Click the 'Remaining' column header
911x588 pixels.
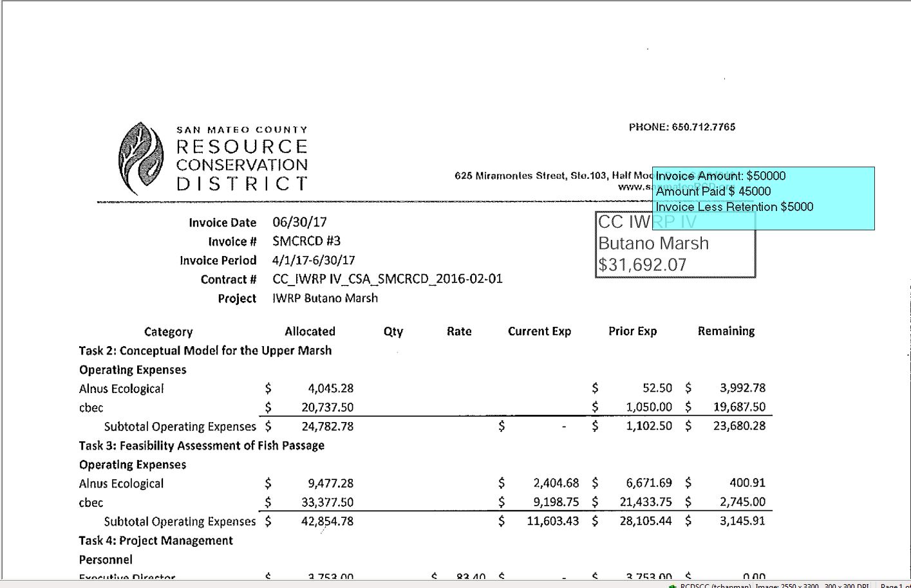726,331
